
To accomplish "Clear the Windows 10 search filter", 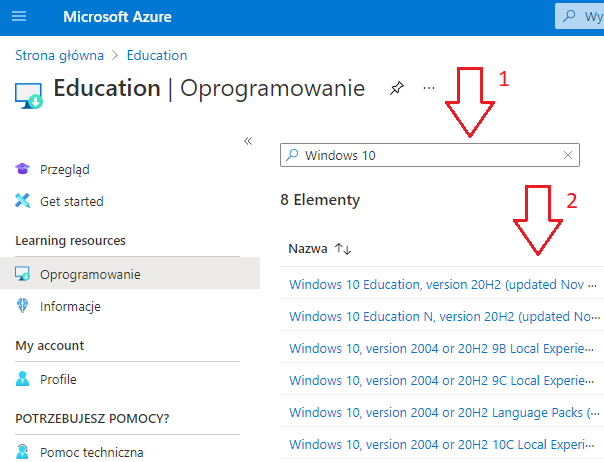I will (568, 155).
